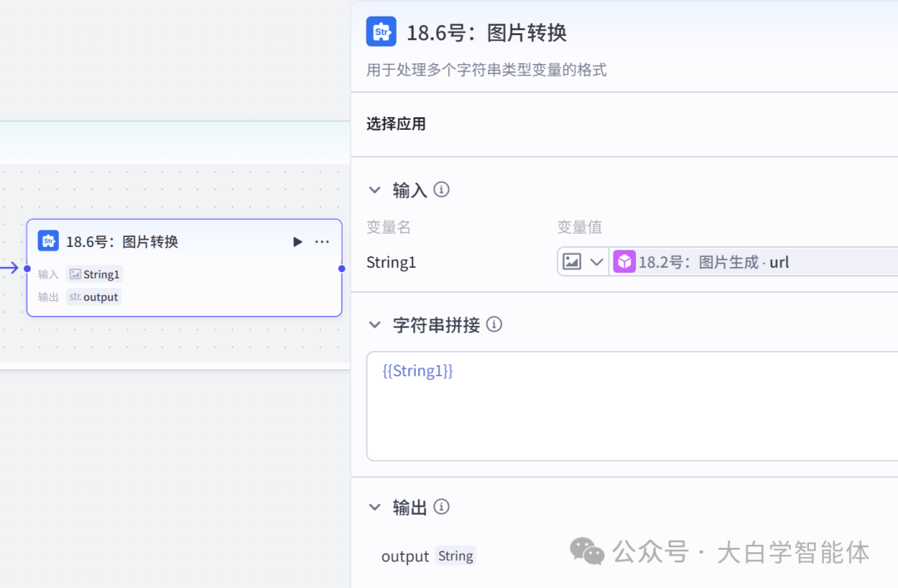This screenshot has height=588, width=898.
Task: Click the purple cube icon of 18.2号 图片生成
Action: click(x=624, y=262)
